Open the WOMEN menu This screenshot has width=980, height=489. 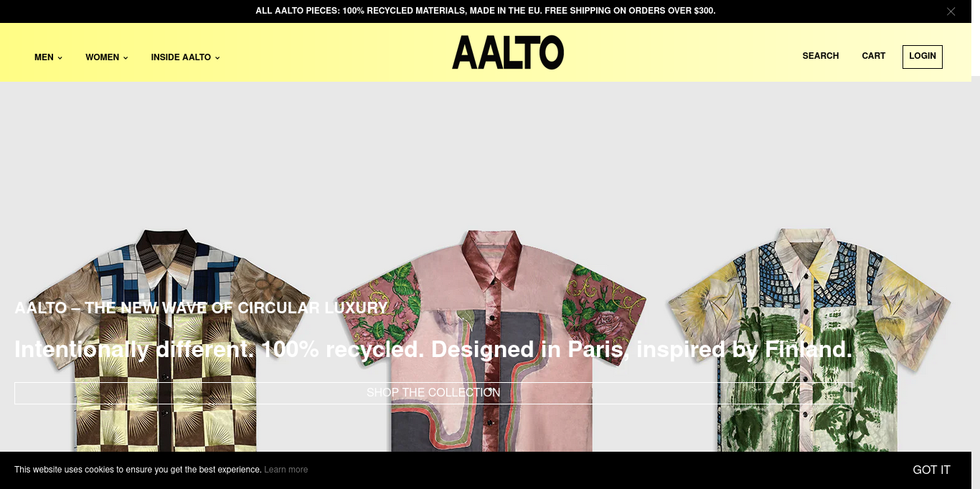(107, 57)
